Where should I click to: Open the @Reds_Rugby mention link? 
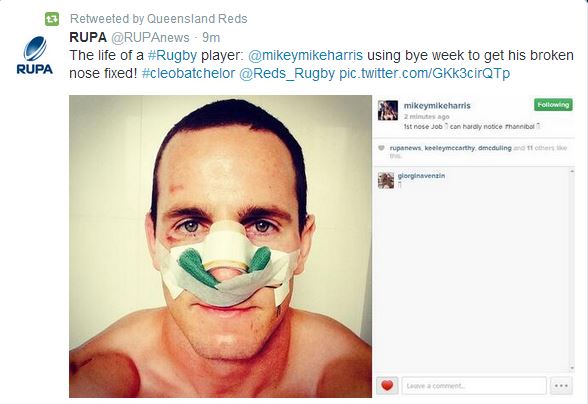click(x=286, y=74)
